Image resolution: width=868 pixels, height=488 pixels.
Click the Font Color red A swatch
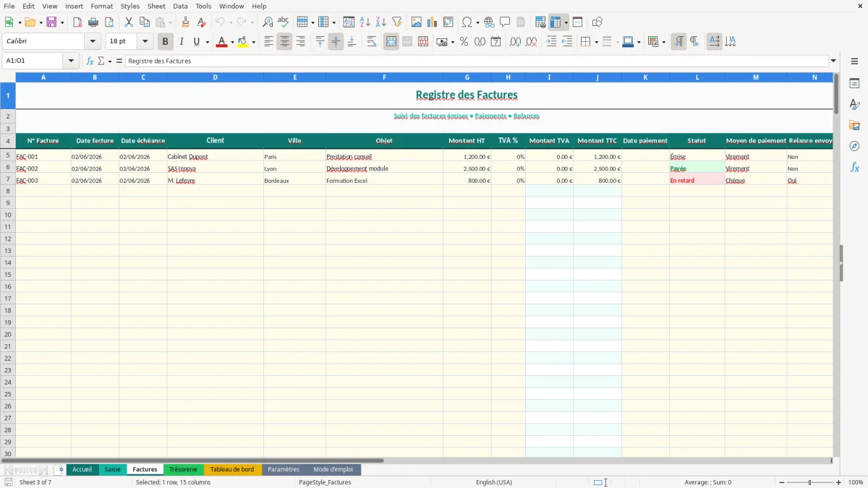[222, 42]
